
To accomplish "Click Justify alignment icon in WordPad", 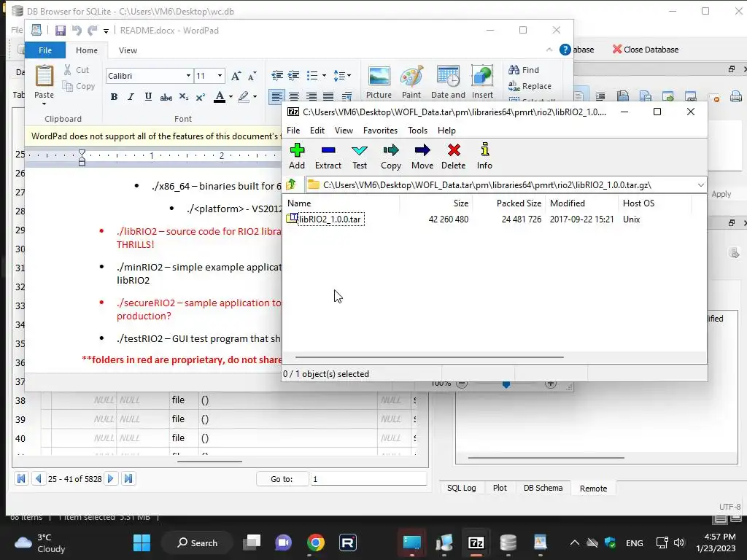I will 328,97.
